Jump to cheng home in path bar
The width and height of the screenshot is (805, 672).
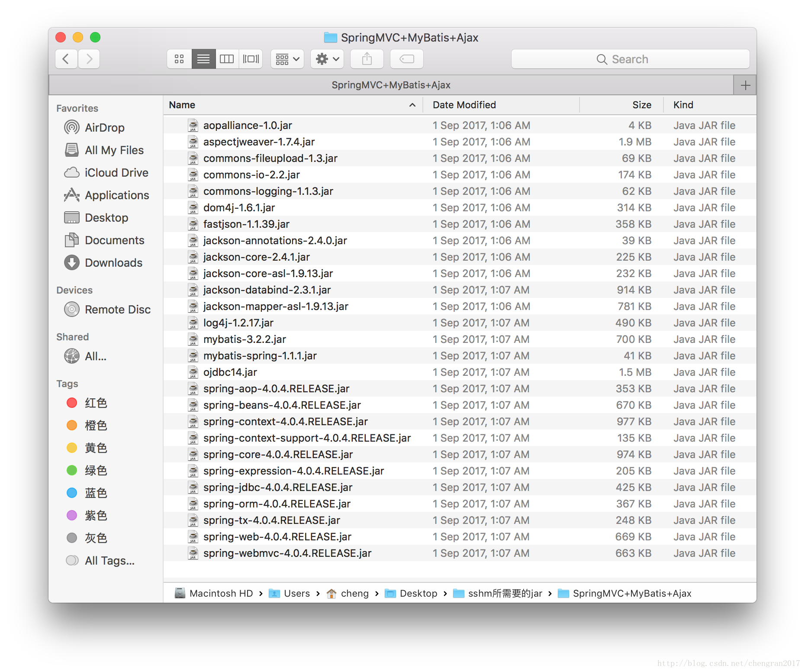[x=348, y=593]
